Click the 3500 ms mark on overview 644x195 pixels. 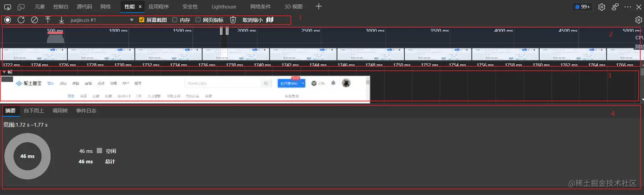click(440, 31)
